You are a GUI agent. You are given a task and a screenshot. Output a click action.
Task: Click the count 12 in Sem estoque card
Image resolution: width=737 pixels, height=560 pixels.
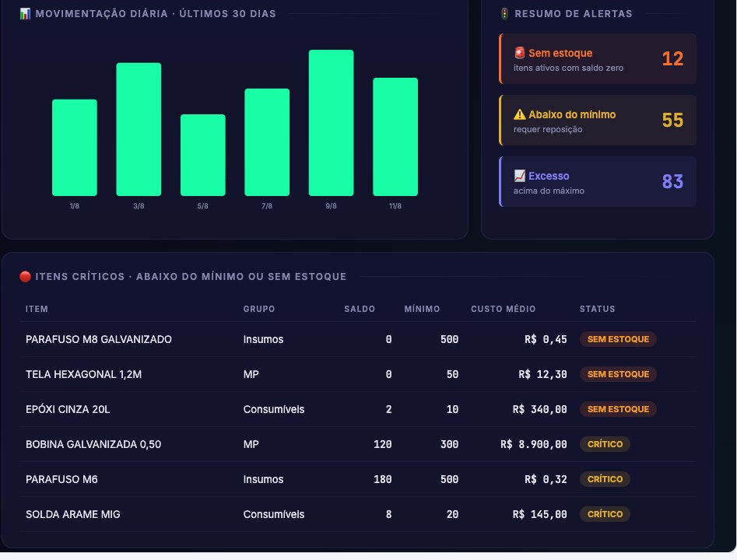tap(672, 59)
